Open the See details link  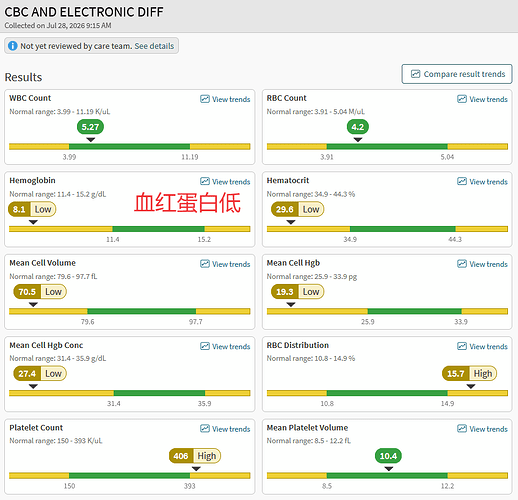tap(154, 46)
